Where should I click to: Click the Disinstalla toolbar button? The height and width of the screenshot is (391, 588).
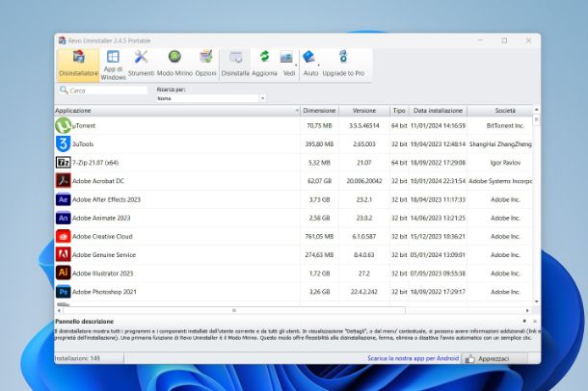pyautogui.click(x=235, y=65)
